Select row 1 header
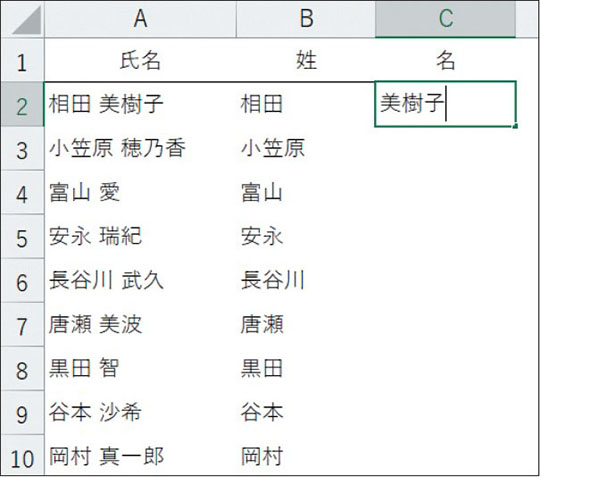The height and width of the screenshot is (477, 600). coord(23,60)
